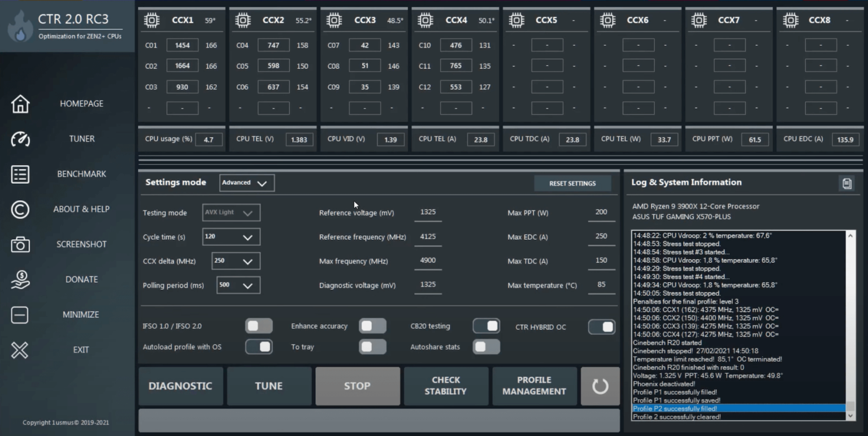Open the CCX delta dropdown
Image resolution: width=868 pixels, height=436 pixels.
pyautogui.click(x=236, y=261)
